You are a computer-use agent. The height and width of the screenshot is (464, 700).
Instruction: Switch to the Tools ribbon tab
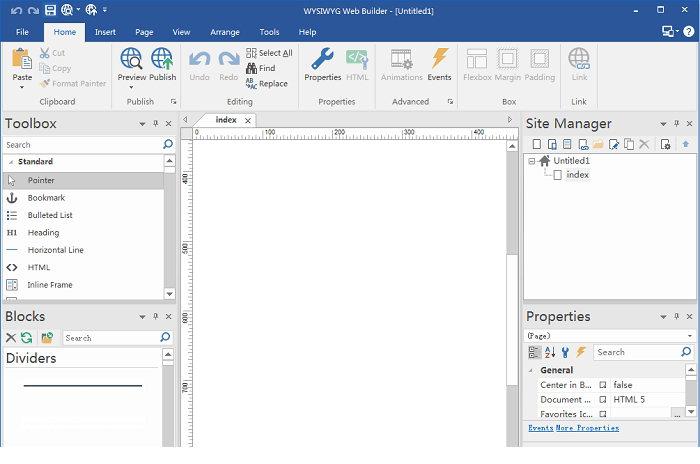pos(269,32)
